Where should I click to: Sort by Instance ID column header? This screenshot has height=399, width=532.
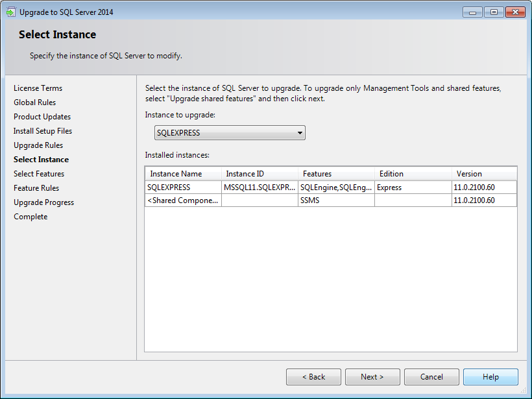[260, 174]
